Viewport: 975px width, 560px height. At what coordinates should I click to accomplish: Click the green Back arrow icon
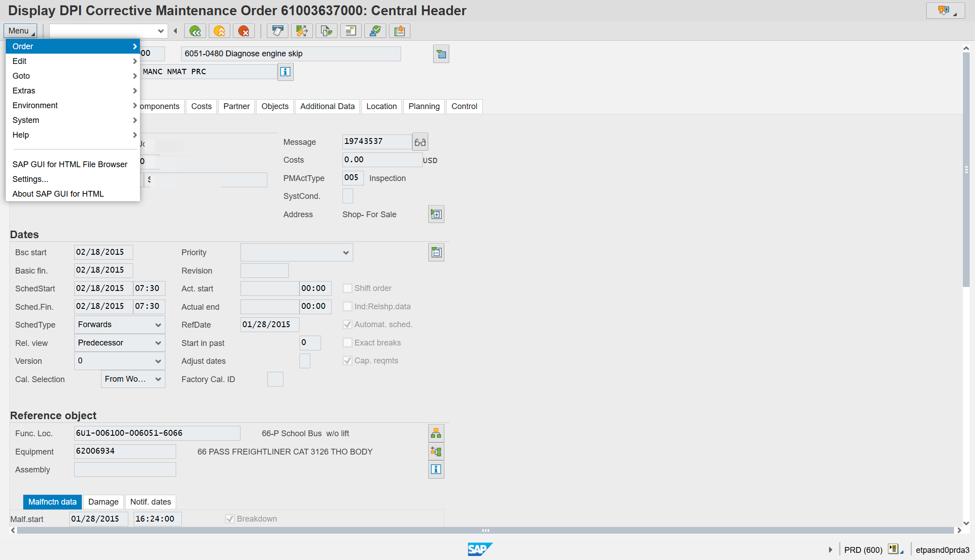[x=195, y=31]
